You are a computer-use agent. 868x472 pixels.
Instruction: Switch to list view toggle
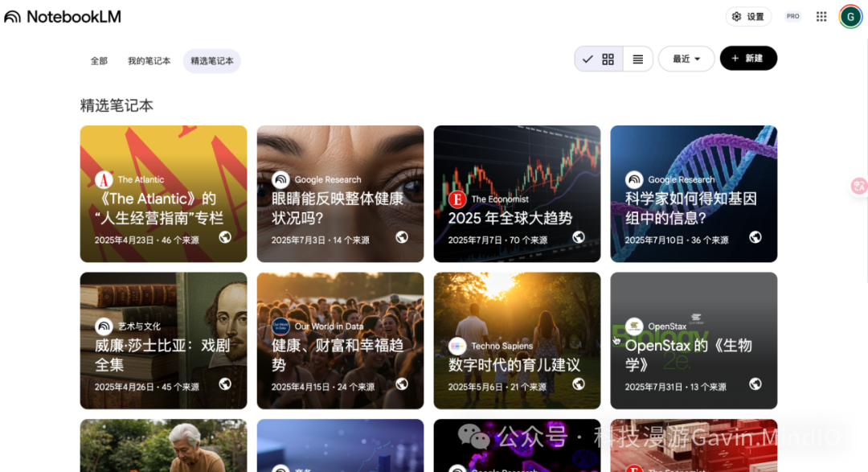click(x=637, y=59)
